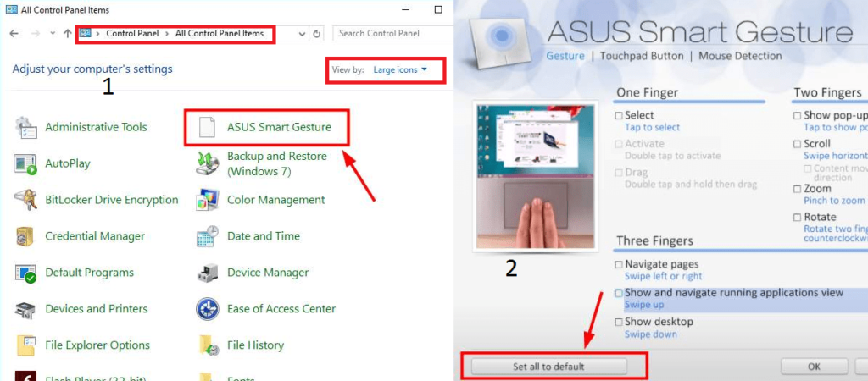Enable the Show desktop checkbox
Viewport: 868px width, 381px height.
619,322
